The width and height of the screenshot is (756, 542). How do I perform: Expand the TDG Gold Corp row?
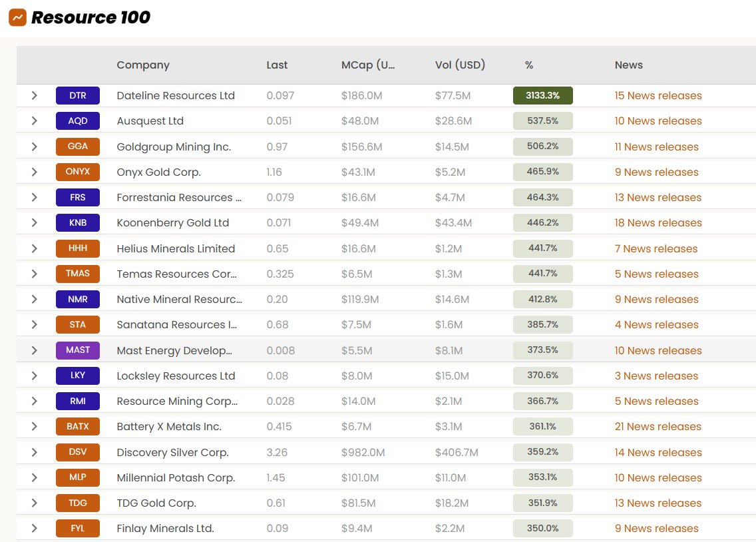pyautogui.click(x=34, y=503)
